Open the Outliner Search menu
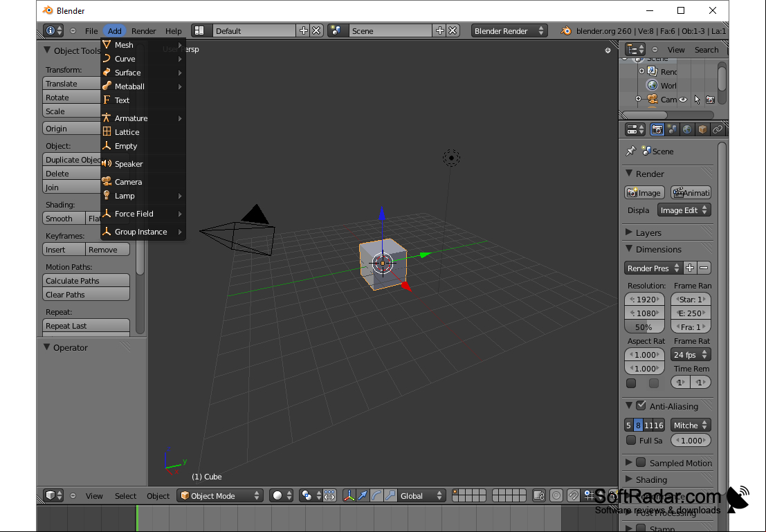 706,50
